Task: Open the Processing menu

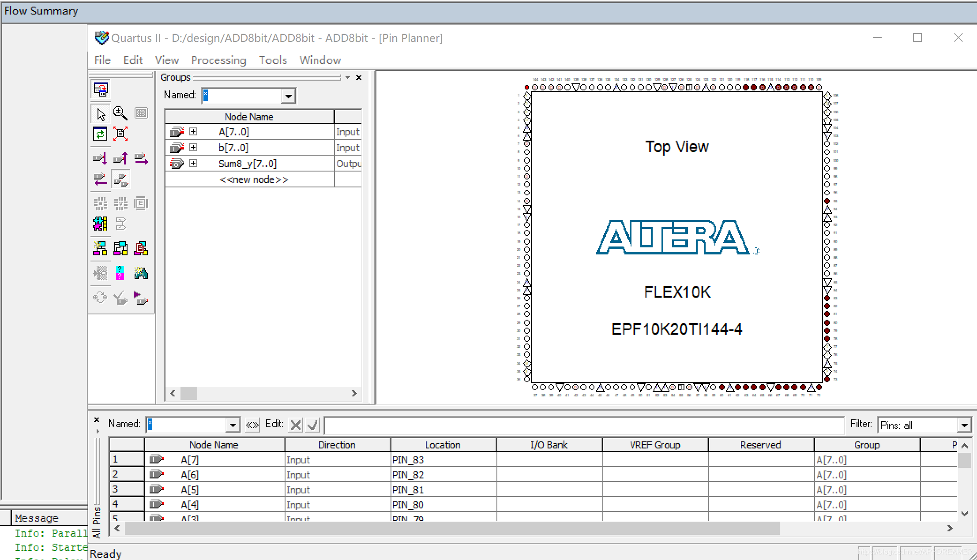Action: 218,60
